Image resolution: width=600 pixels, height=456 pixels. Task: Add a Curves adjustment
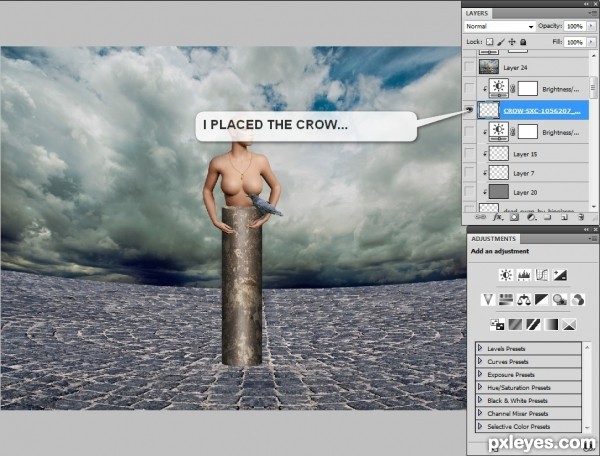pos(541,275)
